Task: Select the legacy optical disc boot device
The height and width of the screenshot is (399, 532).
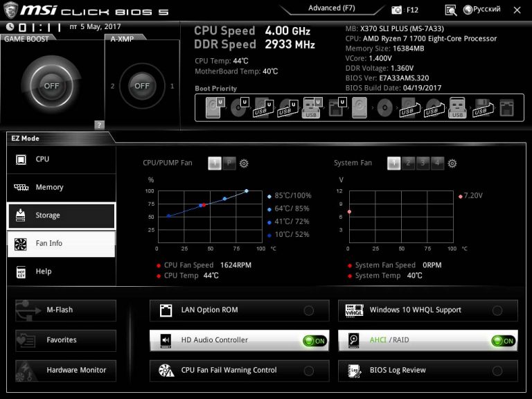Action: point(384,108)
